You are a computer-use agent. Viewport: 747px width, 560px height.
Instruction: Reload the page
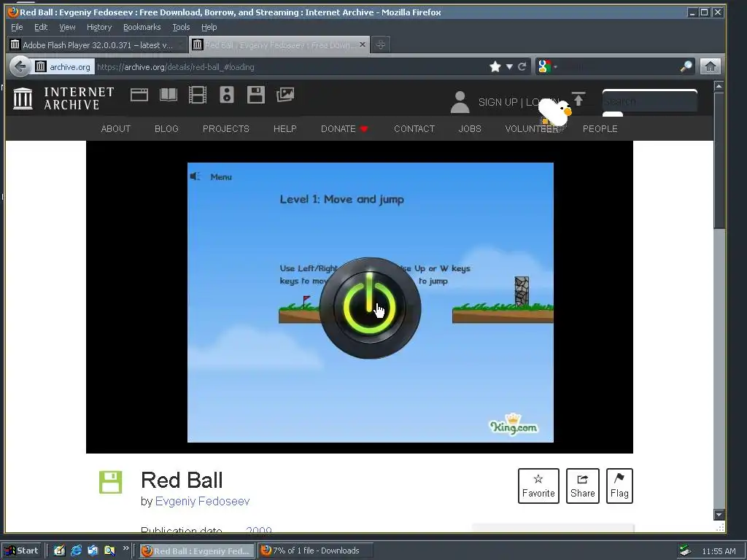[522, 66]
